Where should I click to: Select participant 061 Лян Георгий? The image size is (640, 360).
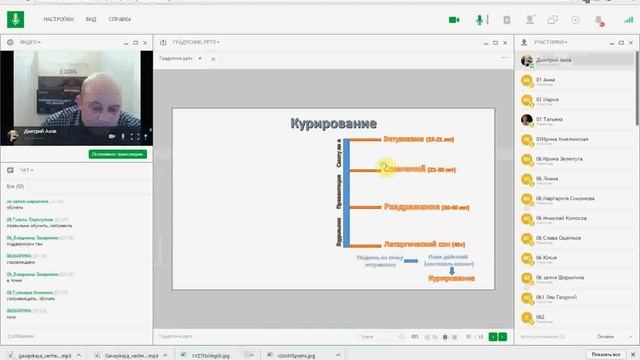pos(576,298)
